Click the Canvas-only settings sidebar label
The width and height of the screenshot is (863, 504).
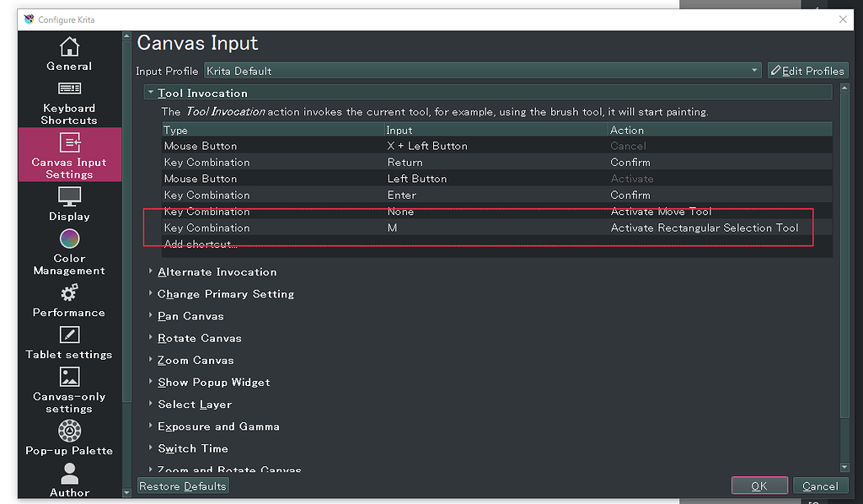point(69,402)
